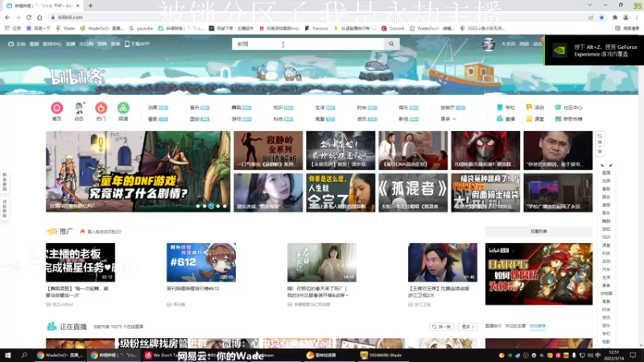Open the 热门 flame icon
The image size is (644, 362).
(x=101, y=108)
